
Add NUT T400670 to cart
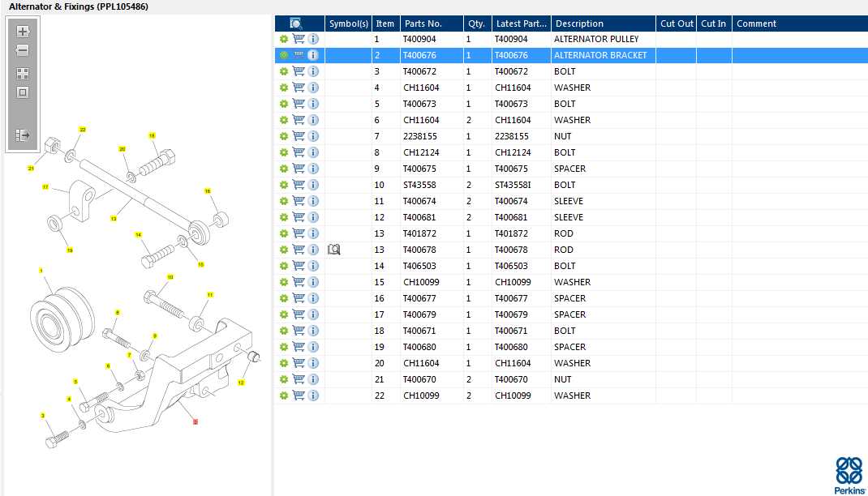pos(299,379)
